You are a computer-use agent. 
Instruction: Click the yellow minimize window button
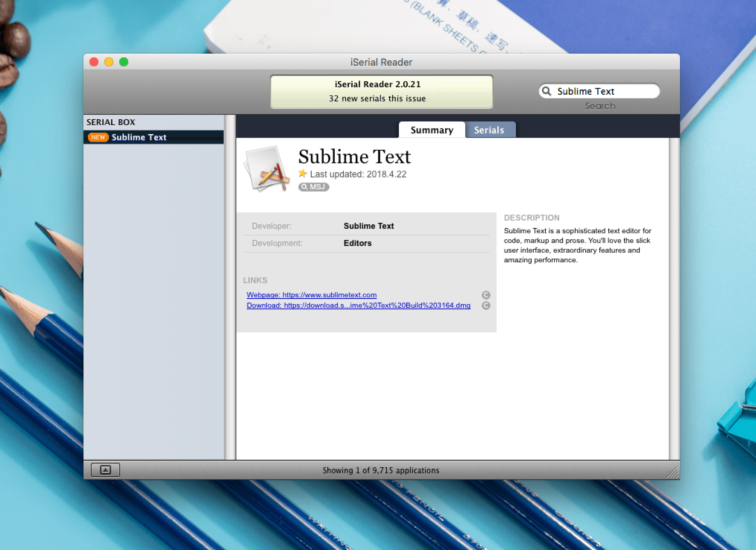click(x=109, y=62)
